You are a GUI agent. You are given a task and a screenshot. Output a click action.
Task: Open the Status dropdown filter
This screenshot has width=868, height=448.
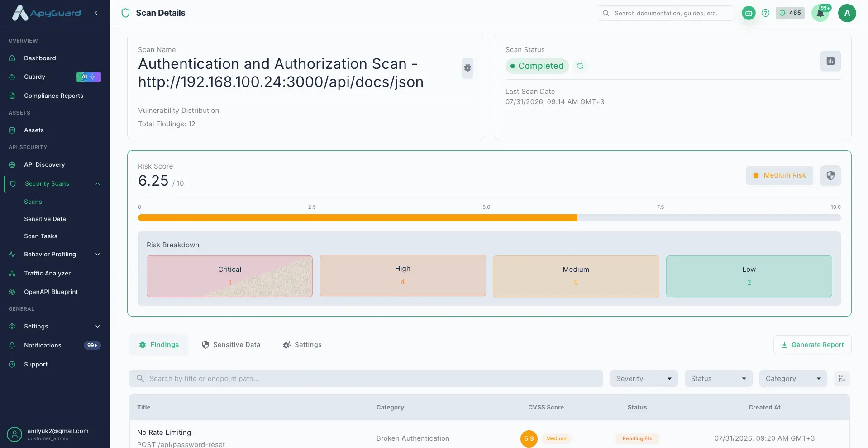point(718,379)
